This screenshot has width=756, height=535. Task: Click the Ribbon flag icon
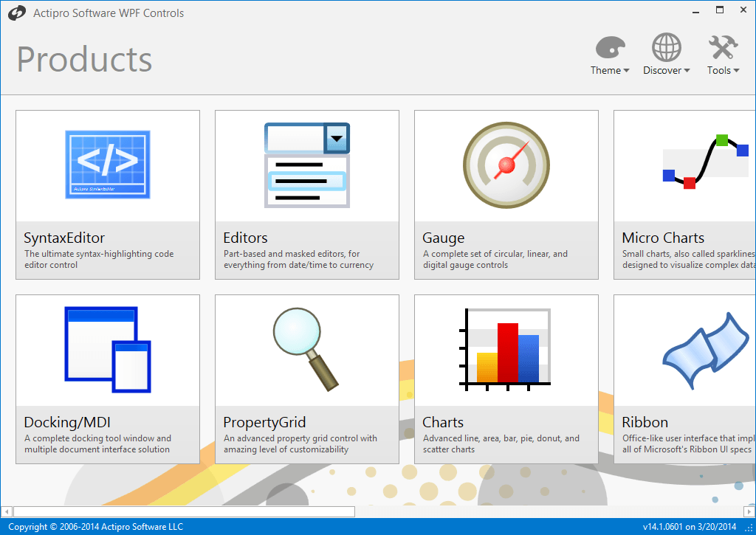pyautogui.click(x=706, y=350)
